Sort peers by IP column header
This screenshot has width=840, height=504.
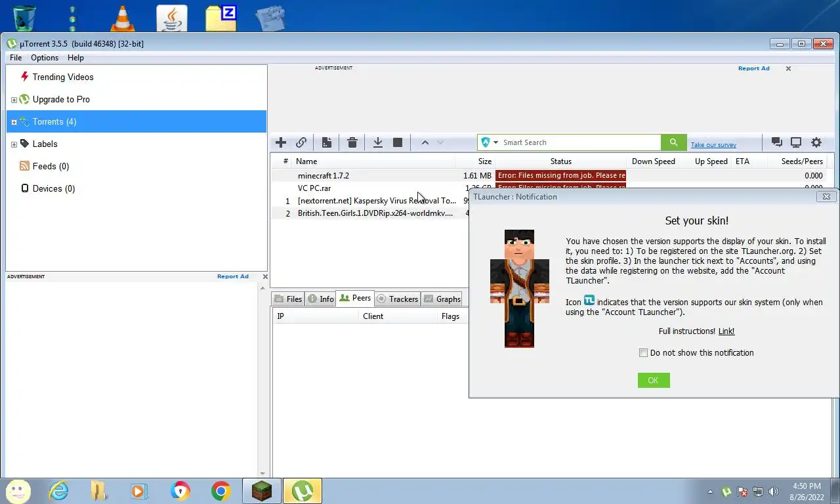[316, 316]
